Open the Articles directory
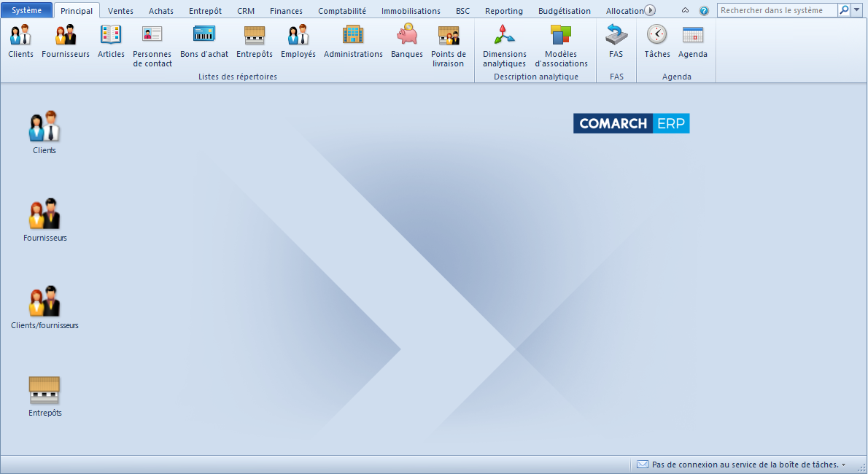The image size is (868, 474). coord(111,42)
